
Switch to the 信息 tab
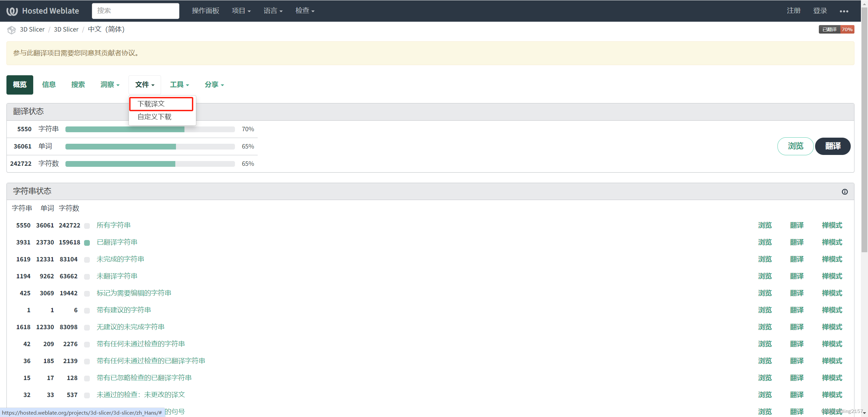click(x=49, y=85)
